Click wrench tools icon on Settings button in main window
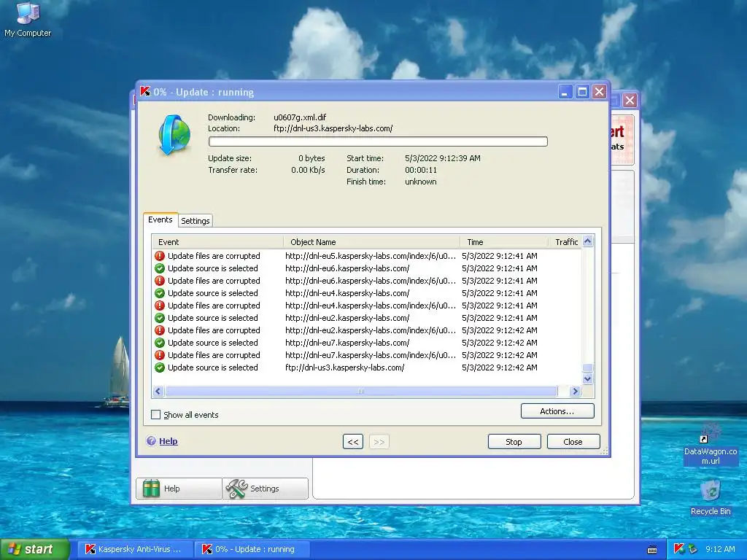The image size is (747, 560). (x=236, y=488)
